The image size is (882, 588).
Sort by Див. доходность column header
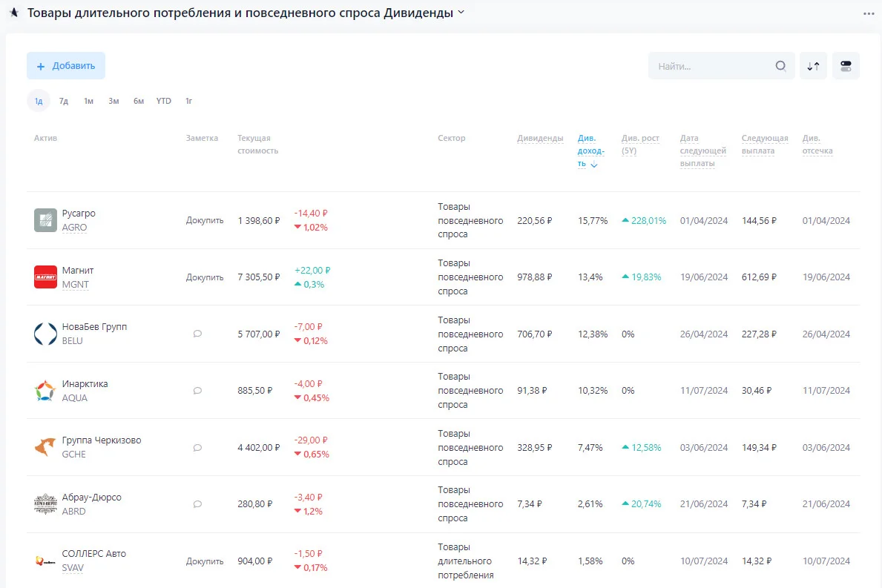pyautogui.click(x=590, y=151)
